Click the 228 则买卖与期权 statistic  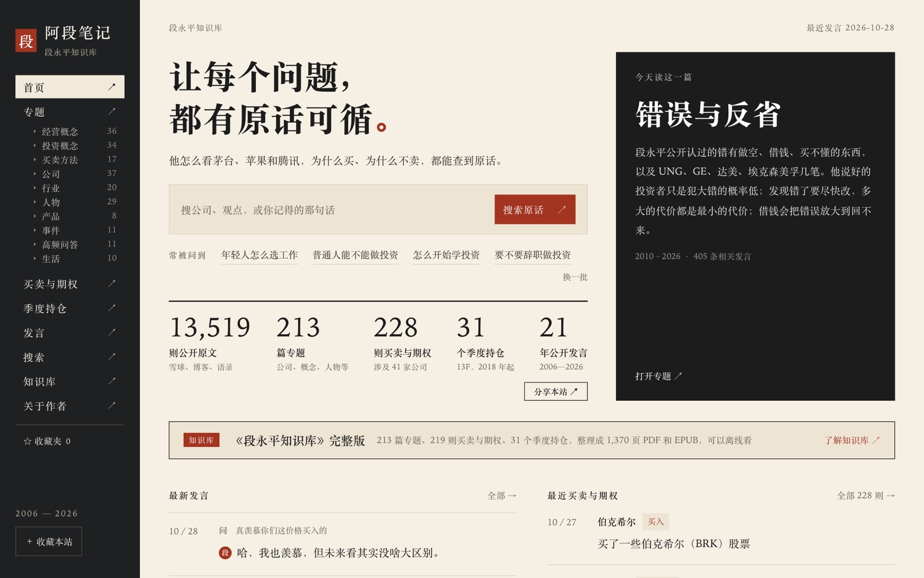[403, 342]
